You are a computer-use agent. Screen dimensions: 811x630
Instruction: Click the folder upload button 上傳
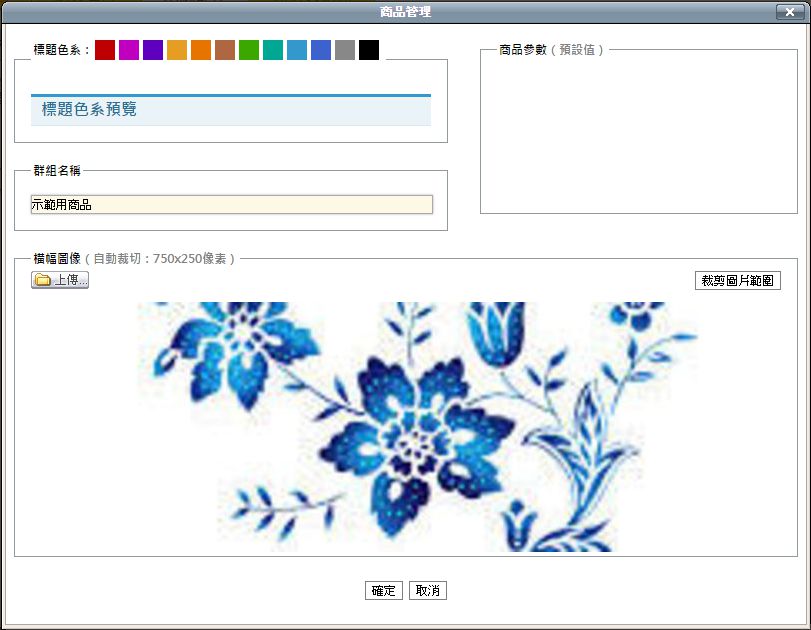tap(60, 280)
